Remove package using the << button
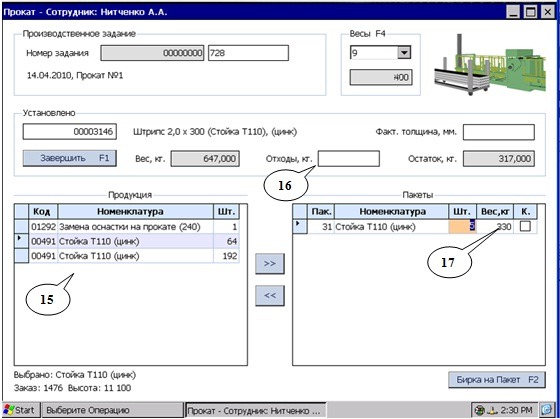The height and width of the screenshot is (419, 560). (x=270, y=295)
